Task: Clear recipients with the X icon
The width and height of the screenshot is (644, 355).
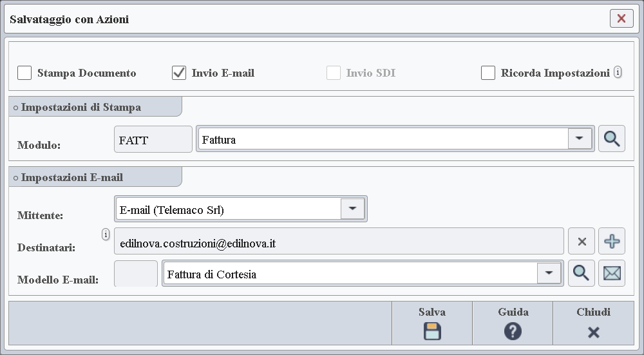Action: (x=581, y=242)
